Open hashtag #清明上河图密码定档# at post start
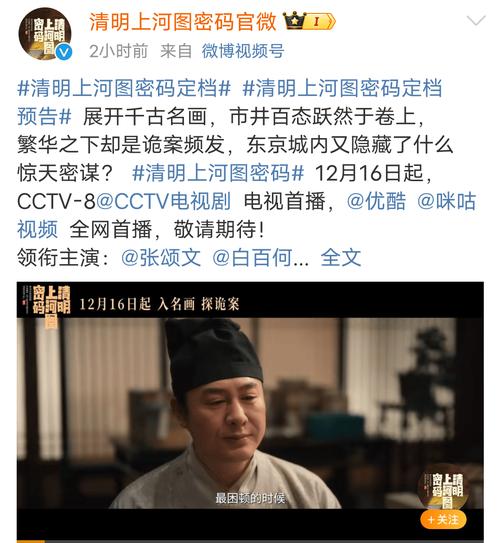Viewport: 500px width, 543px height. coord(124,88)
